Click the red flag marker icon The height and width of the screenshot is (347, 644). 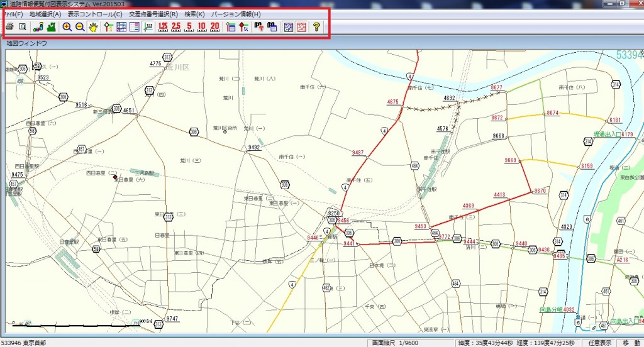point(258,27)
